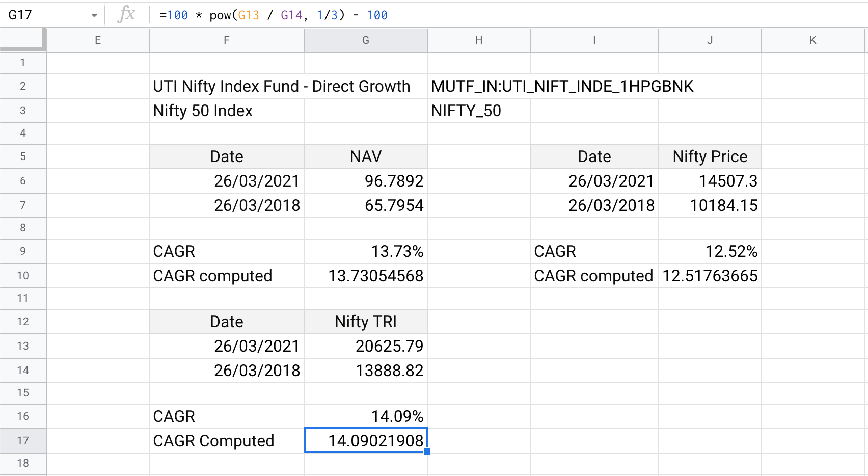Open the Name box dropdown arrow
Image resolution: width=868 pixels, height=476 pixels.
pyautogui.click(x=94, y=16)
